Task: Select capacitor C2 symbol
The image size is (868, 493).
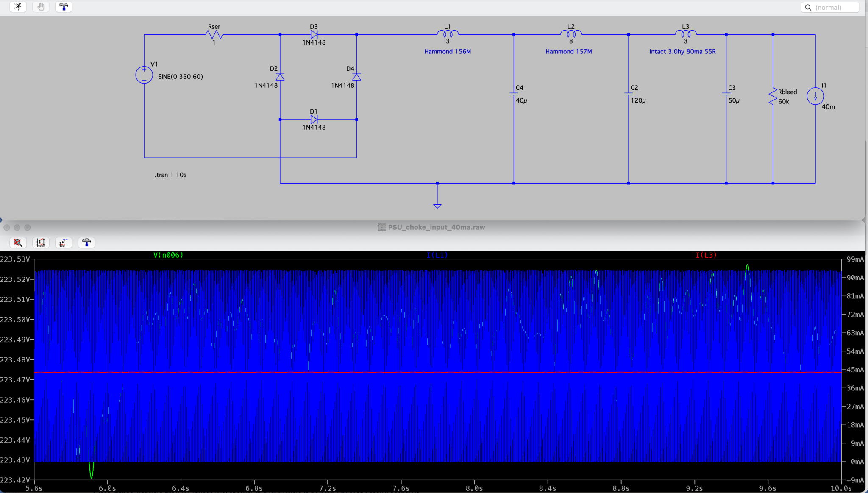Action: [x=629, y=94]
